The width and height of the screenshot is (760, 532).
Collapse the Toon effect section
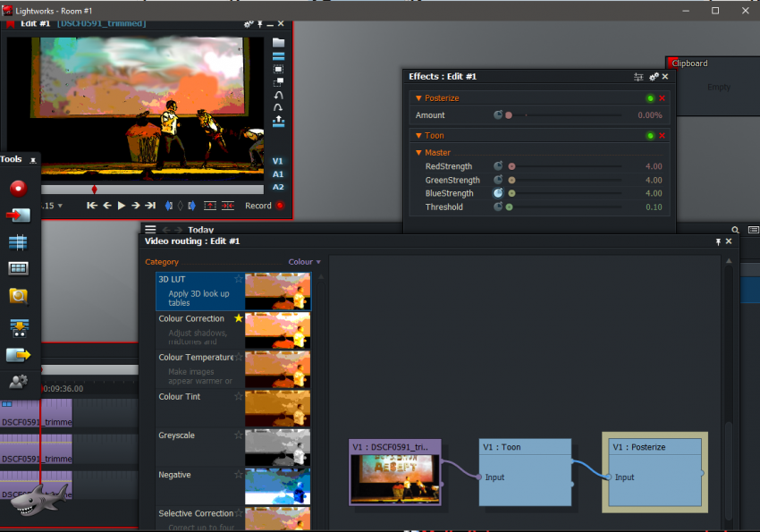pos(418,136)
